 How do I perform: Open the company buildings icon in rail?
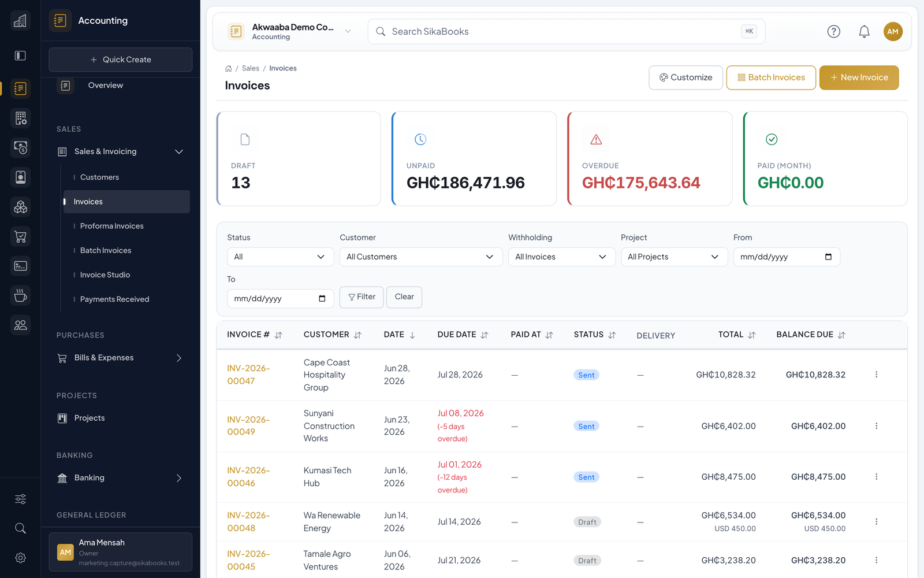click(20, 21)
